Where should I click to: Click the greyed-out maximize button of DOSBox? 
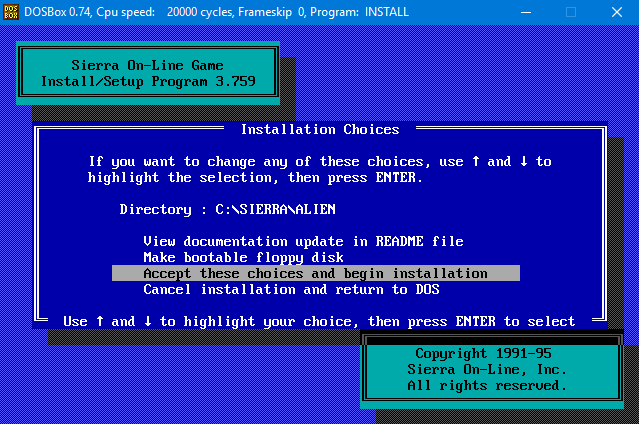571,12
